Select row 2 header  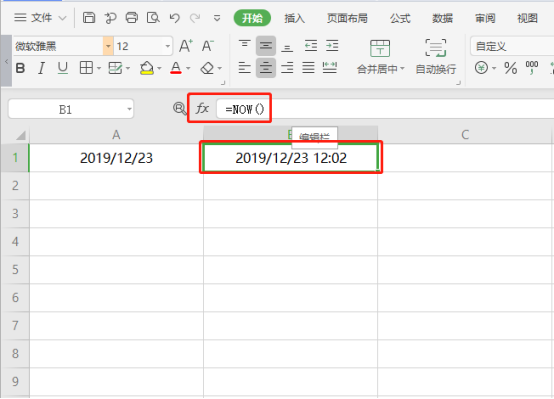15,186
